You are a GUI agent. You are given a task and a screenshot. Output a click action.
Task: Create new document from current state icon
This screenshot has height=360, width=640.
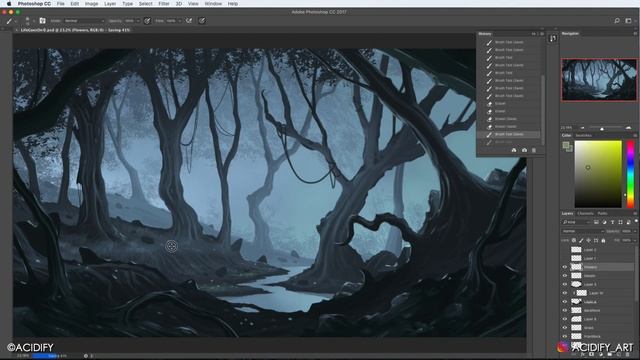click(514, 150)
